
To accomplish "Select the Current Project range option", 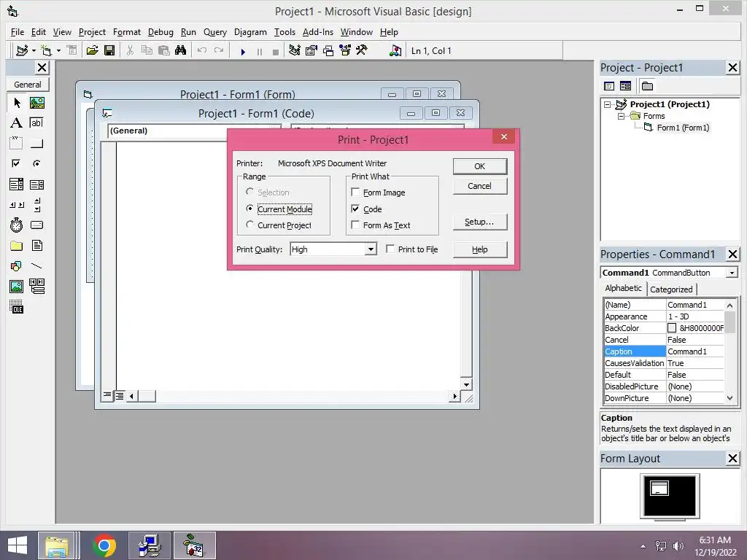I will [x=279, y=225].
